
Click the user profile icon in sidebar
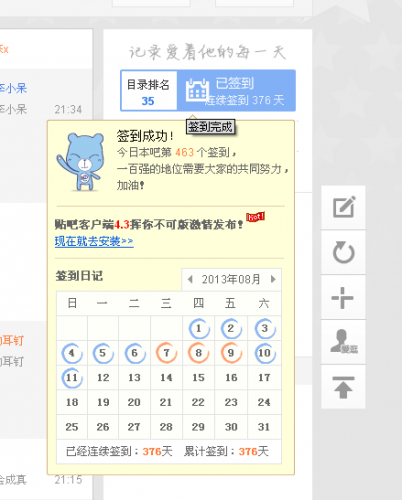(x=344, y=341)
